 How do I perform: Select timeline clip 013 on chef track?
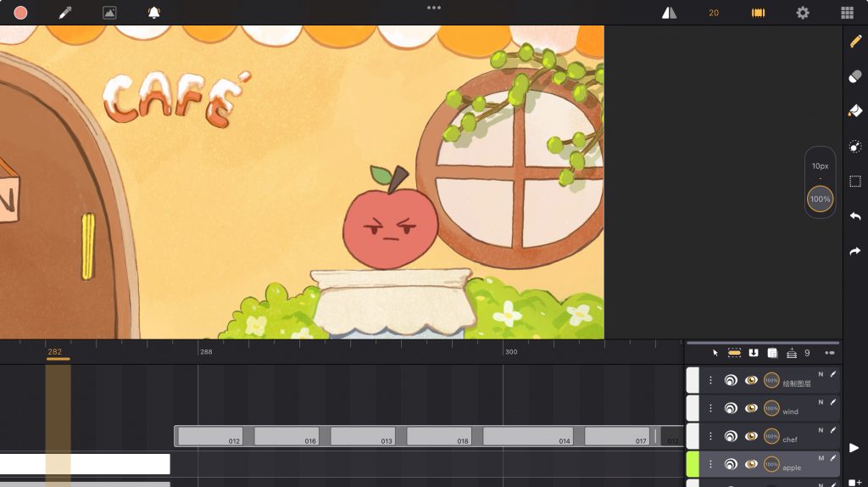click(363, 436)
